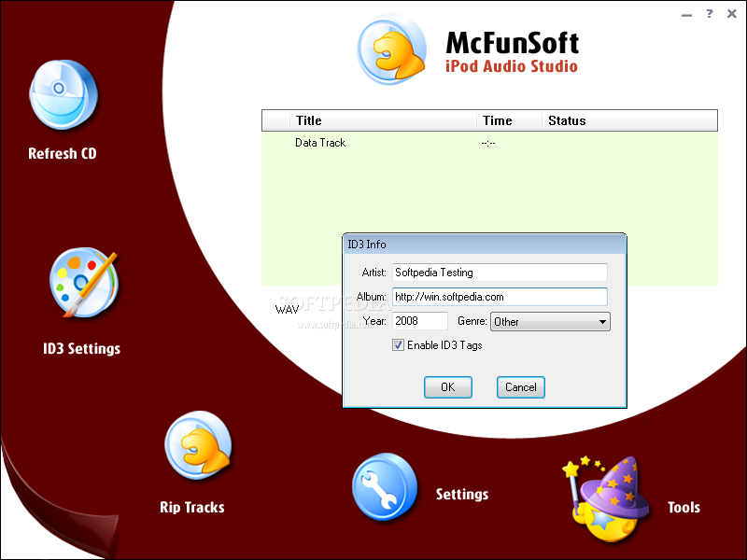Open ID3 Settings palette icon
747x560 pixels.
point(84,283)
